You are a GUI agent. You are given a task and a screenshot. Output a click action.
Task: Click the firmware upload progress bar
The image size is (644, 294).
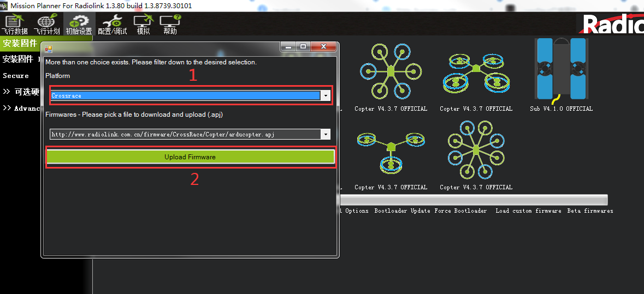coord(473,200)
